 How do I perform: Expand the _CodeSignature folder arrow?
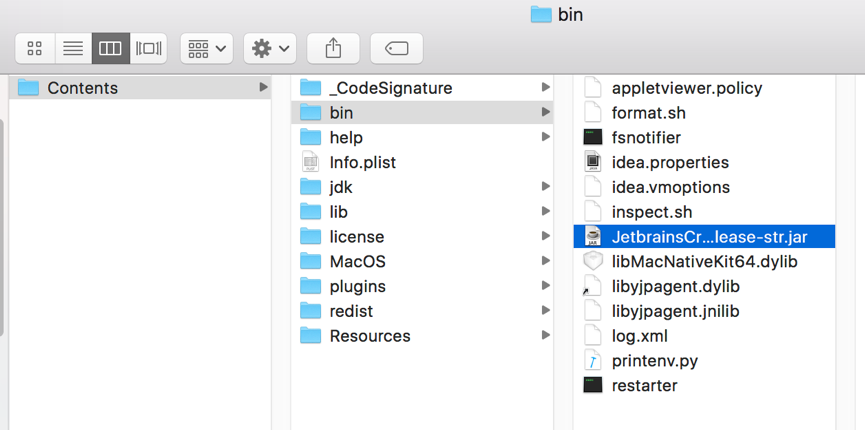point(546,87)
